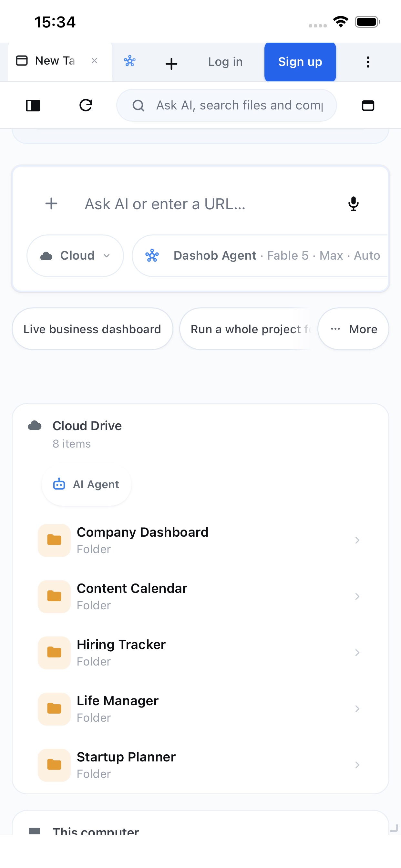This screenshot has height=868, width=401.
Task: Click the 8 items count text
Action: pyautogui.click(x=72, y=444)
